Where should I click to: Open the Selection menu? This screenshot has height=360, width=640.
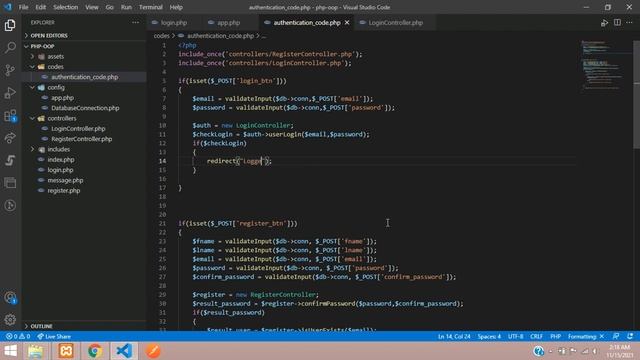[66, 7]
